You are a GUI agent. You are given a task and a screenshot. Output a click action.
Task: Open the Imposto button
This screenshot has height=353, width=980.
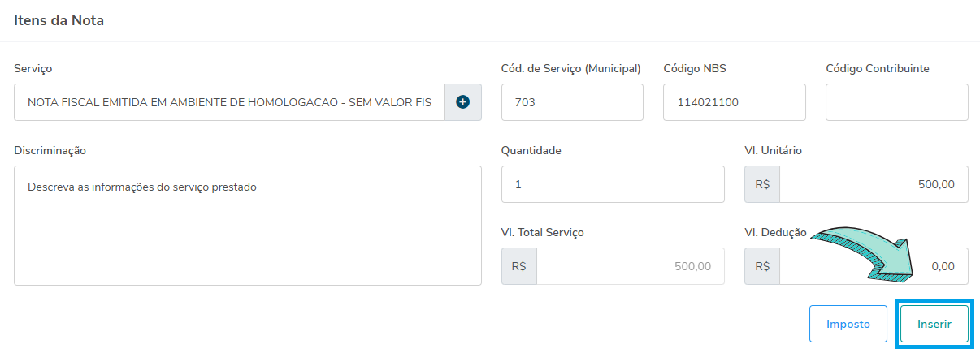tap(848, 324)
